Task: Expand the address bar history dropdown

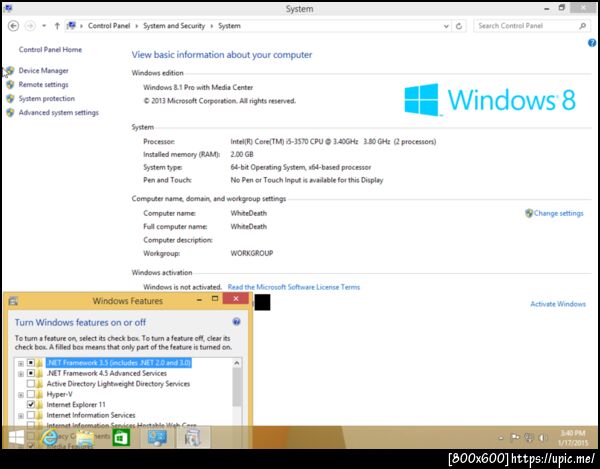Action: tap(446, 26)
